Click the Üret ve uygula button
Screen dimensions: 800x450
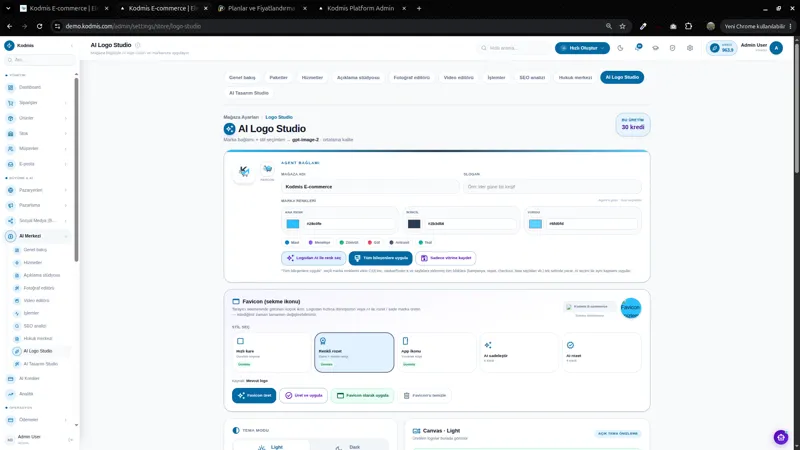[x=304, y=395]
